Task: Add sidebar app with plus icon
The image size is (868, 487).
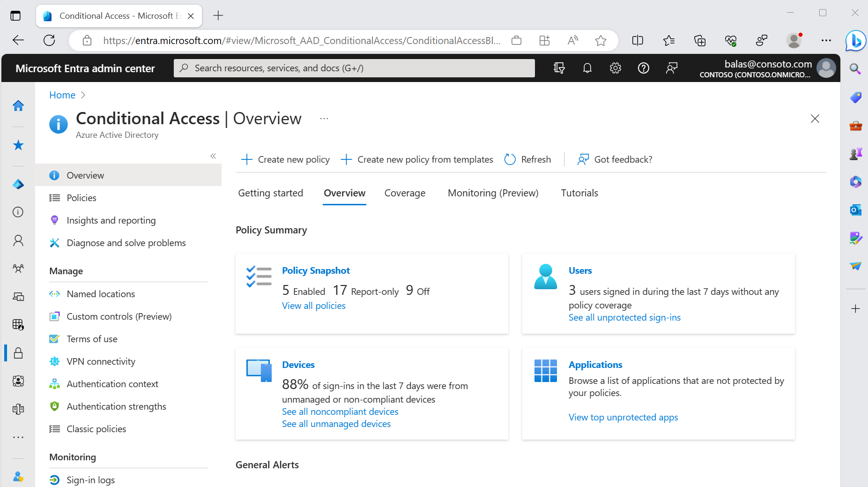Action: 856,308
